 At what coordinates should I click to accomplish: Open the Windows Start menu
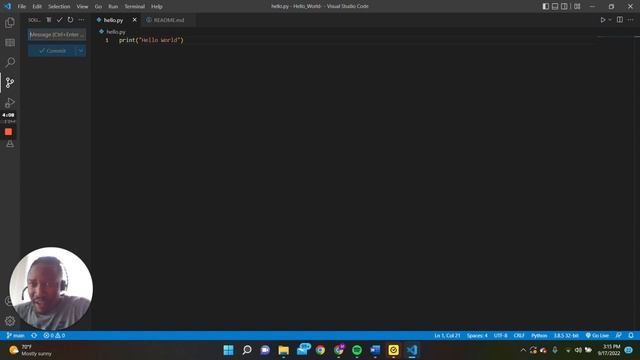click(229, 350)
